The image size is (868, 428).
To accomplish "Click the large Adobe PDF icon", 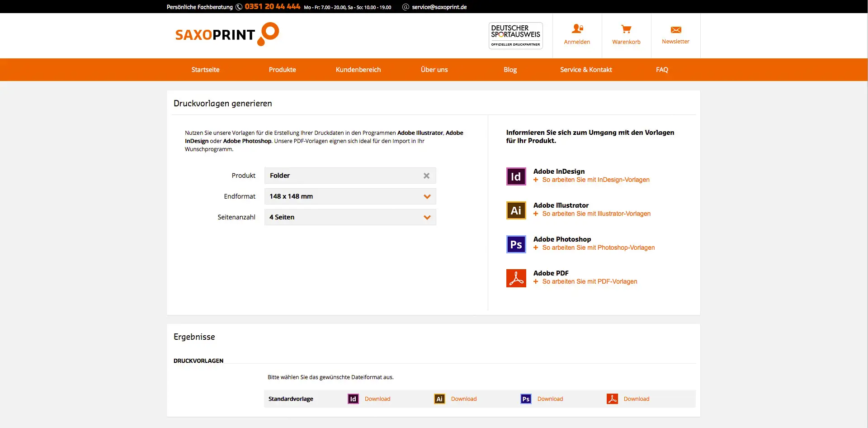I will [516, 278].
